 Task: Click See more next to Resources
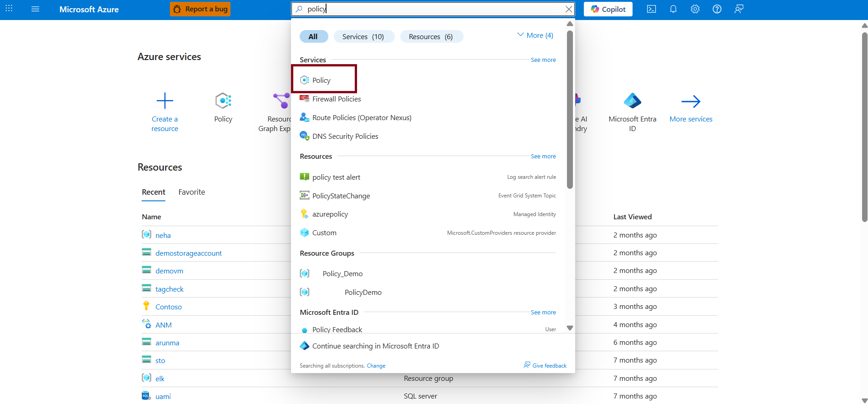point(543,157)
